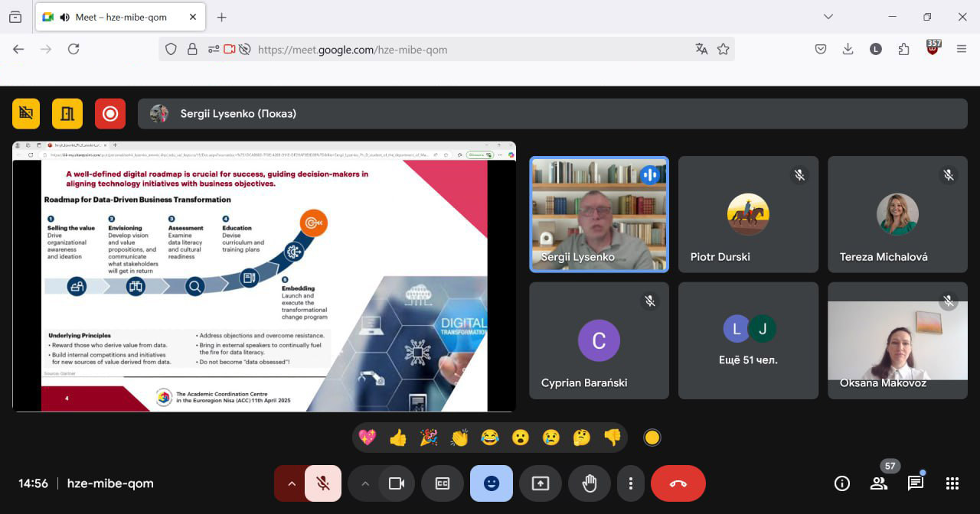
Task: Pick the yellow skin tone swatch
Action: click(x=652, y=438)
